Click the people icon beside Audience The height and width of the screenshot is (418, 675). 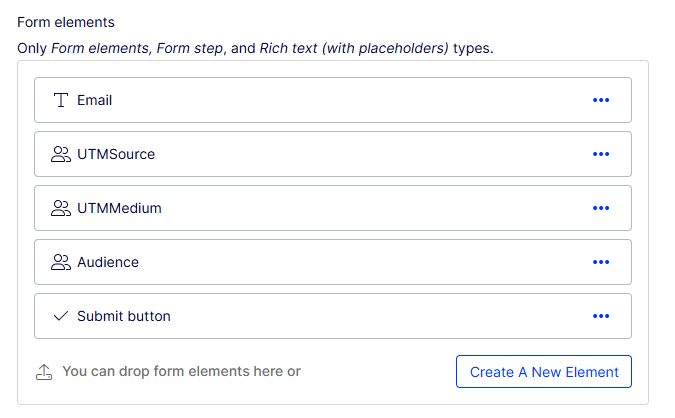(61, 262)
